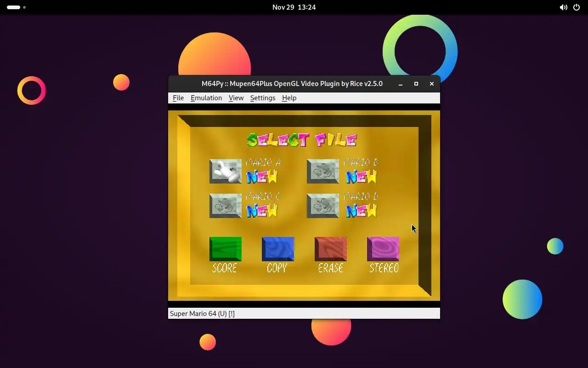Image resolution: width=588 pixels, height=368 pixels.
Task: Click the volume icon in the top bar
Action: pyautogui.click(x=563, y=7)
